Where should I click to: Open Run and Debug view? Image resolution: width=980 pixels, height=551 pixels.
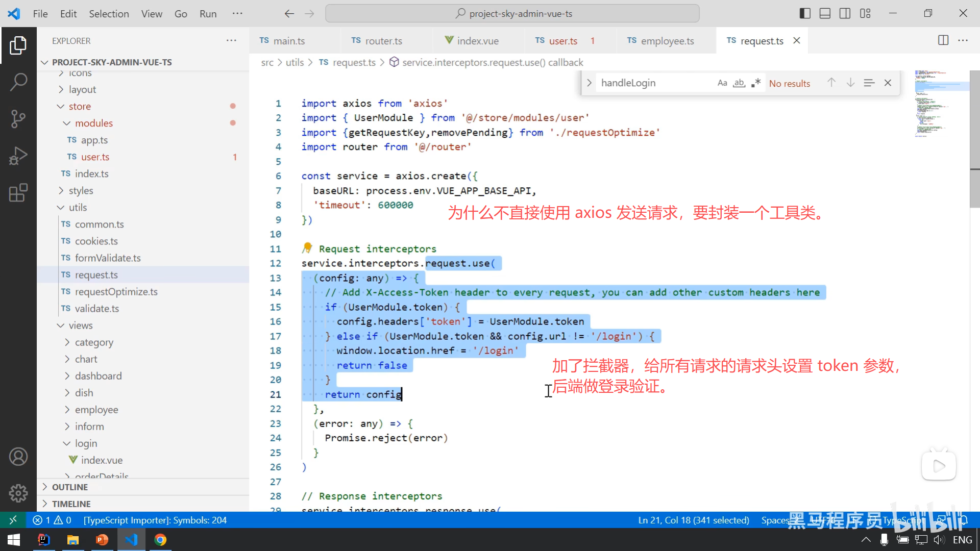pos(18,156)
